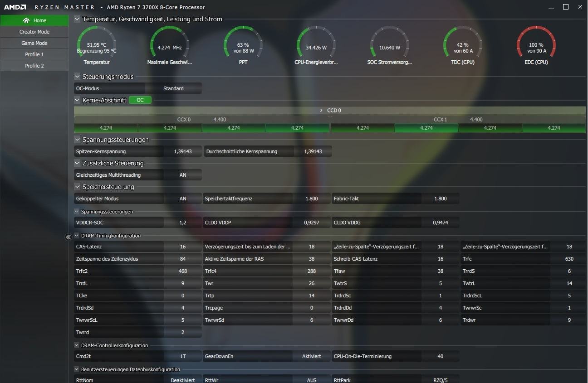The image size is (588, 383).
Task: Collapse the Kerne-Abschnitt section
Action: click(77, 100)
